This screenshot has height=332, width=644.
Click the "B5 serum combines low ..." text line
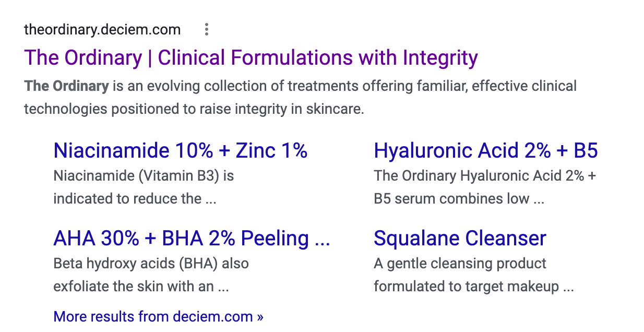coord(459,199)
